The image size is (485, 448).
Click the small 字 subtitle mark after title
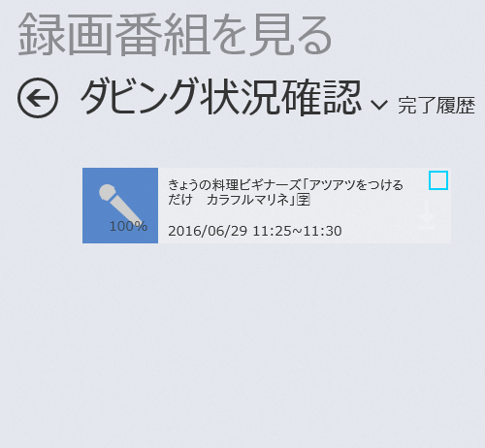[304, 200]
